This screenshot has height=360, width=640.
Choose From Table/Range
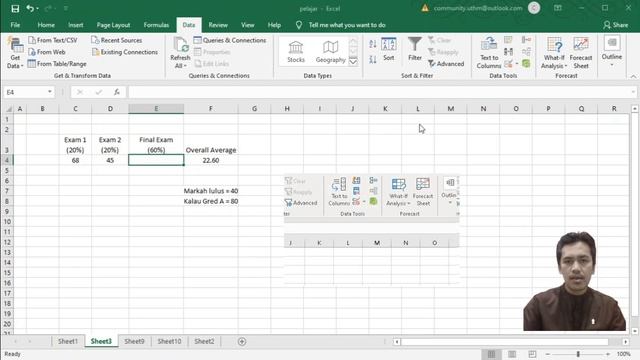tap(57, 64)
